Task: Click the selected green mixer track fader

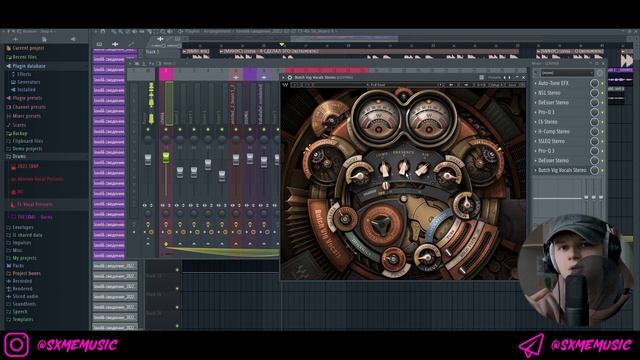Action: [166, 158]
